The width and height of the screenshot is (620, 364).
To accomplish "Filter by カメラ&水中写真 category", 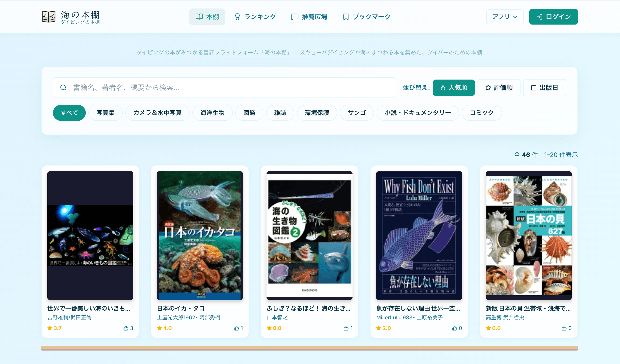I will (157, 113).
